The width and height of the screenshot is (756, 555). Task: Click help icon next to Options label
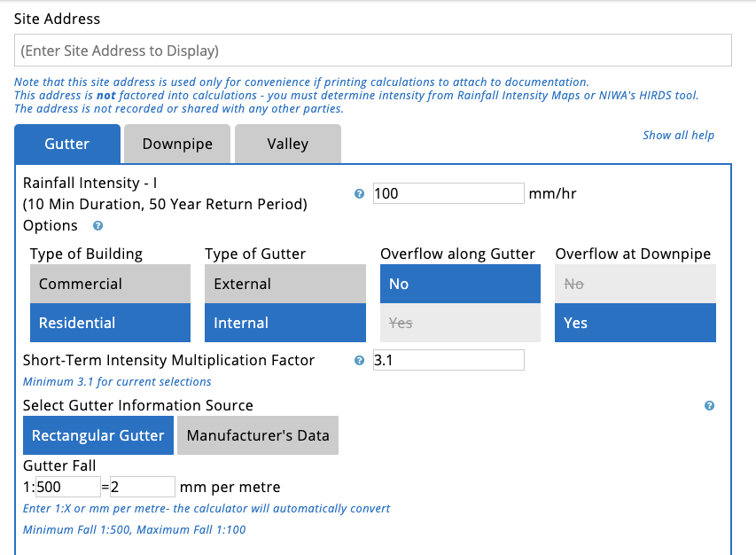[97, 226]
